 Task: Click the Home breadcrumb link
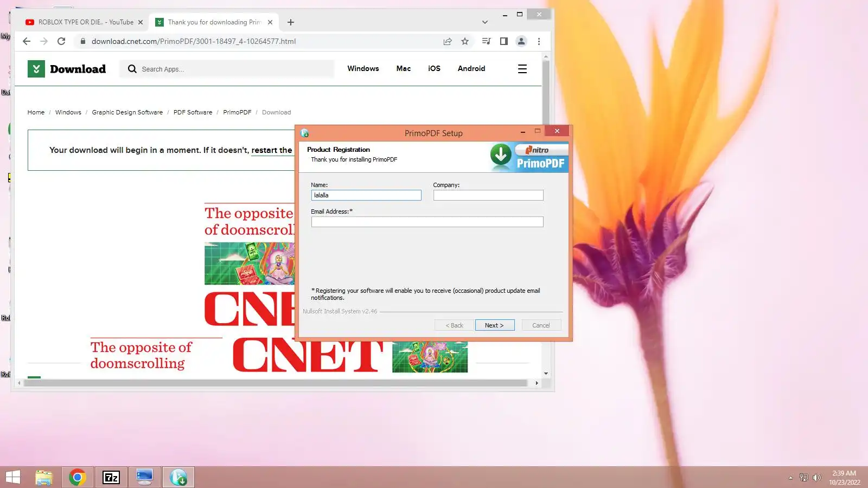[36, 112]
